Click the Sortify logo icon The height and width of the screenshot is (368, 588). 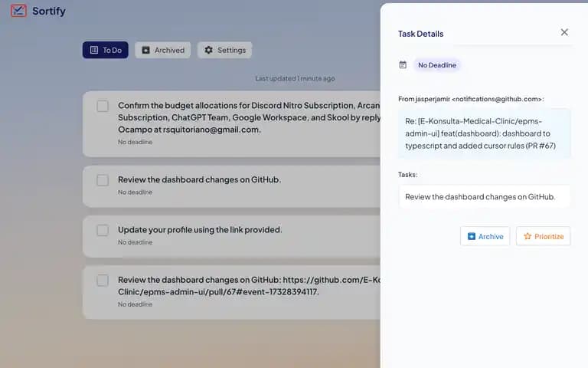coord(18,11)
